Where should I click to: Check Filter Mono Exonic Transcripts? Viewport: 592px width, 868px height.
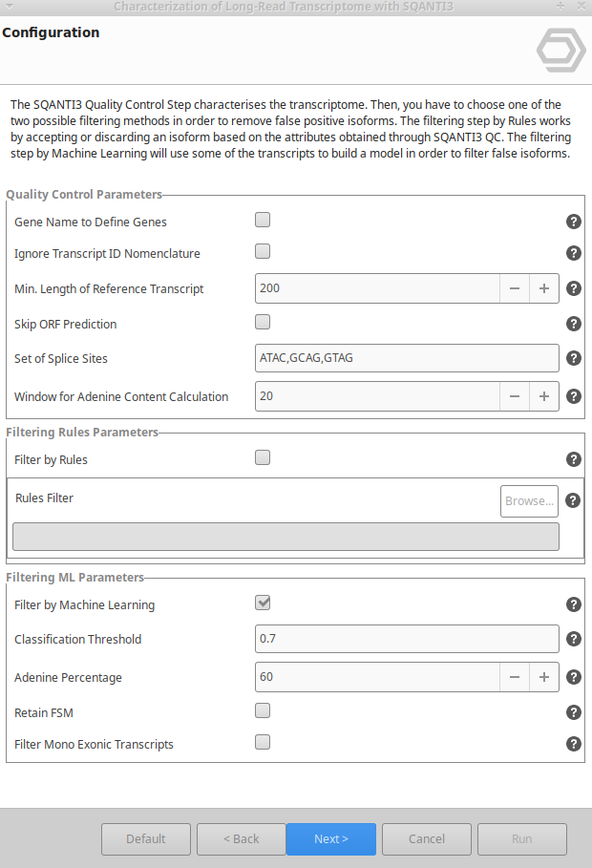pos(263,742)
